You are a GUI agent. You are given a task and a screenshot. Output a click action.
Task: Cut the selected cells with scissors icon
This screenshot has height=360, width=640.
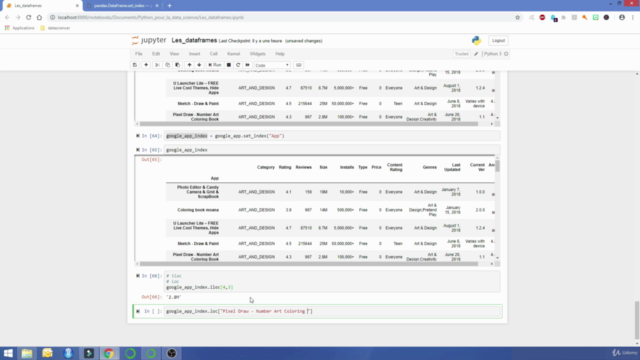pos(157,65)
